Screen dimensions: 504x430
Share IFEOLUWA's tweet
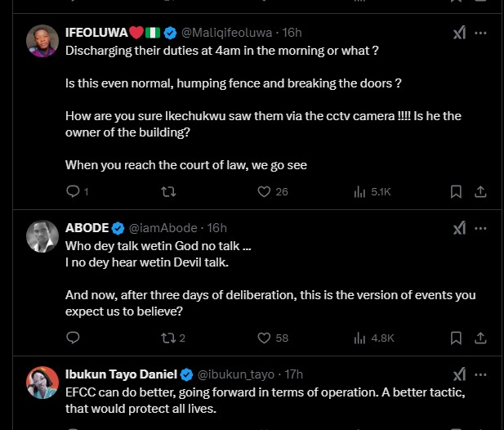[x=480, y=191]
